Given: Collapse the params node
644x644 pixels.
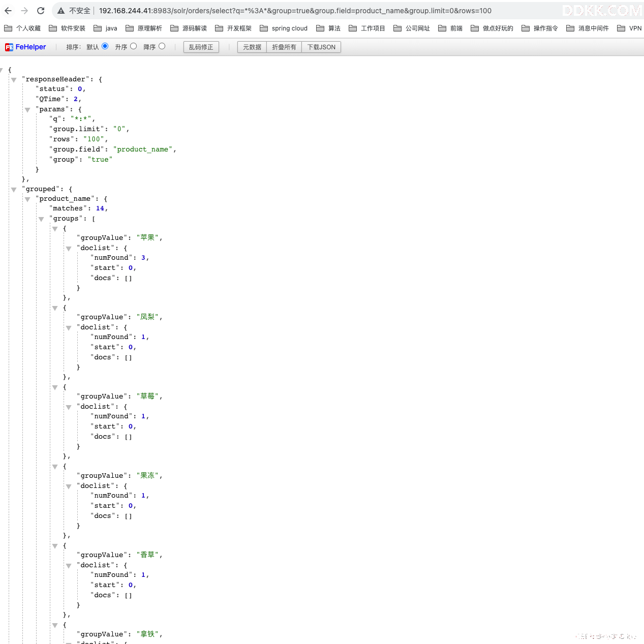Looking at the screenshot, I should pos(27,110).
